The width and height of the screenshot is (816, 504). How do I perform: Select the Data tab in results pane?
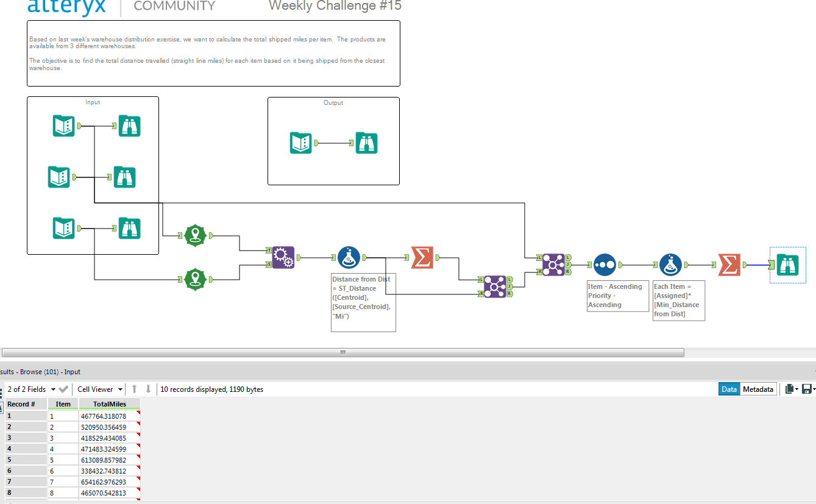729,389
